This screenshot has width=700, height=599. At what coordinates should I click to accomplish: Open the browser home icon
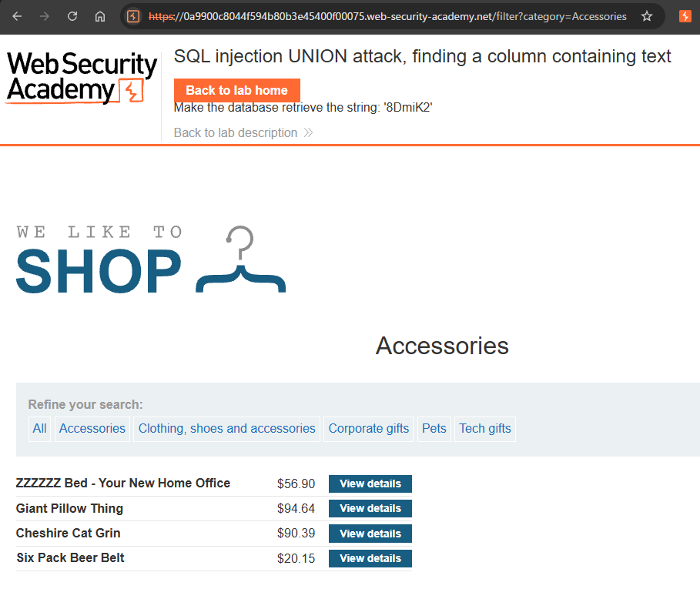pyautogui.click(x=100, y=16)
